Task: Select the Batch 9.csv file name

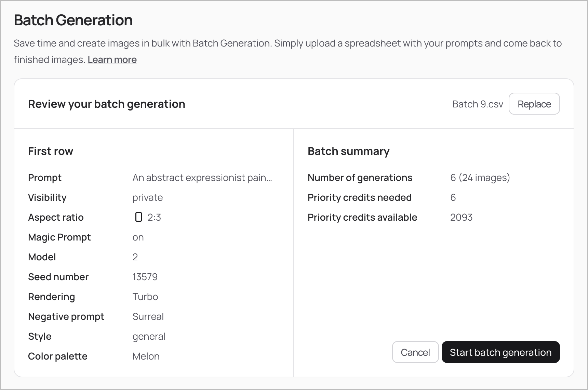Action: pyautogui.click(x=478, y=104)
